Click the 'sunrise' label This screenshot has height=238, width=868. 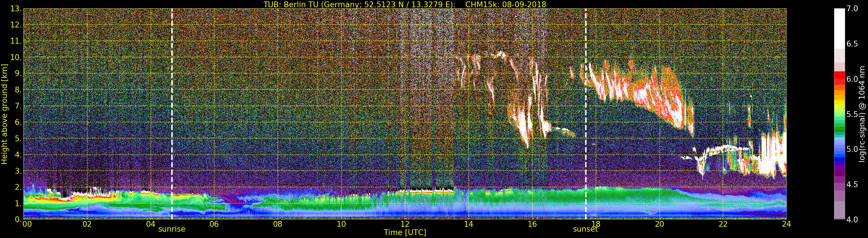coord(172,229)
